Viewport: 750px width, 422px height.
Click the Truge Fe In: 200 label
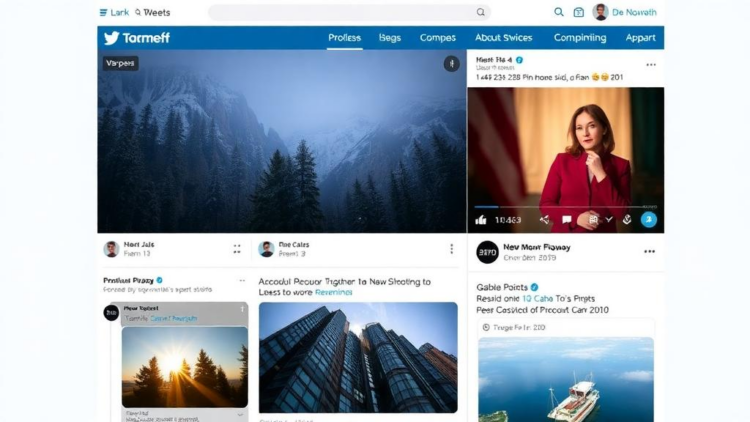coord(519,327)
